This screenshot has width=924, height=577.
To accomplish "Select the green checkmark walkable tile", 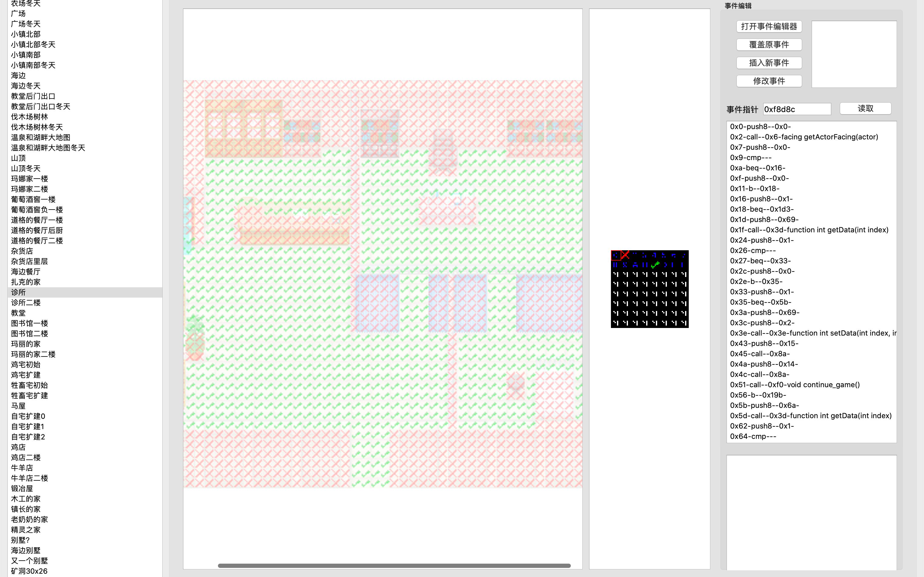I will [x=654, y=265].
